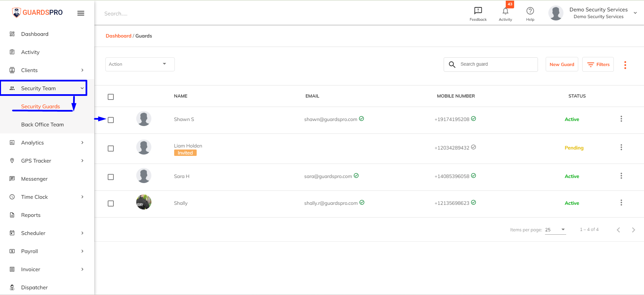
Task: Click the Invited badge
Action: (185, 153)
